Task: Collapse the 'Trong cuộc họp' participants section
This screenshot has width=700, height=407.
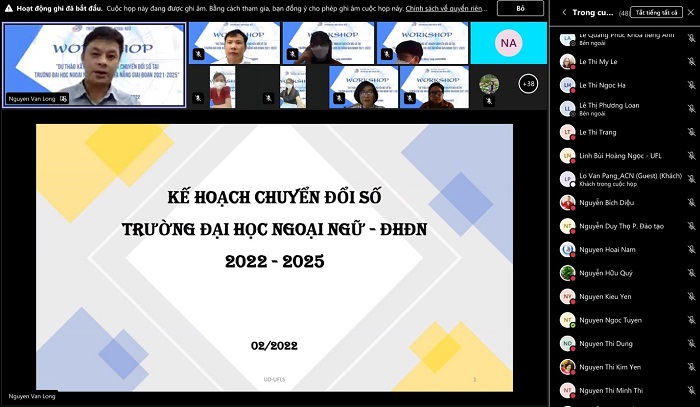Action: coord(564,12)
